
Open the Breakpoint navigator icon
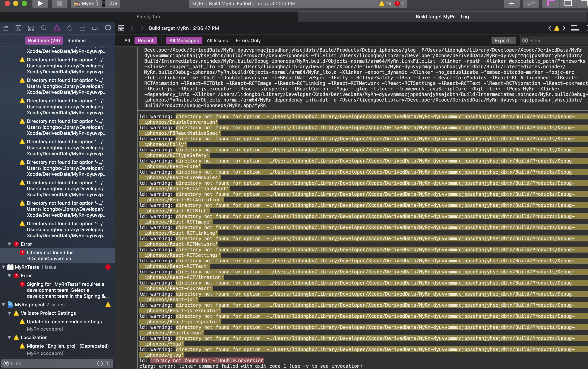pyautogui.click(x=95, y=28)
